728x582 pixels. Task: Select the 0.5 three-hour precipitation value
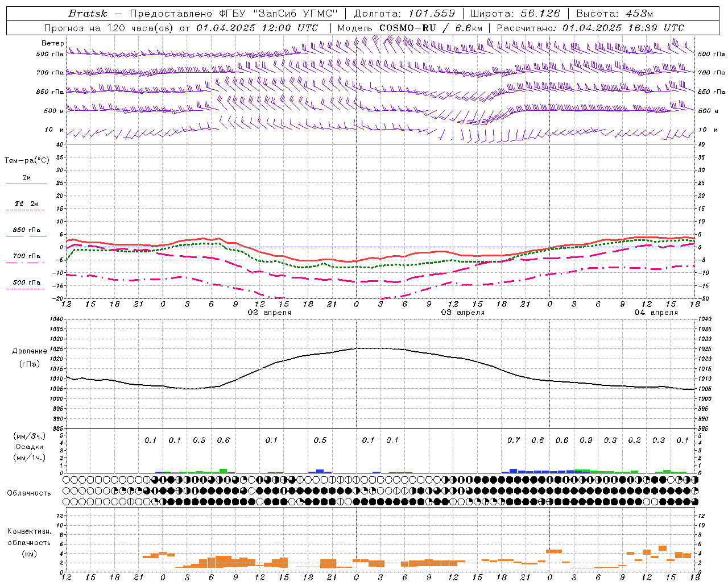(x=320, y=440)
